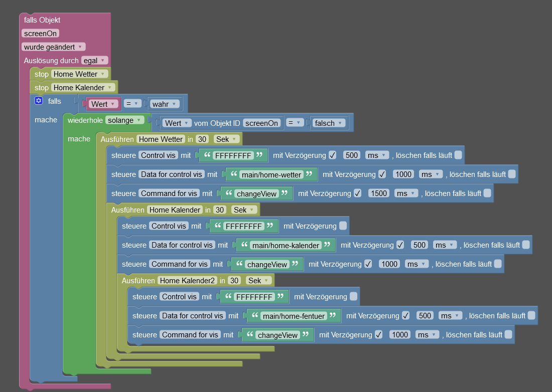Image resolution: width=552 pixels, height=392 pixels.
Task: Edit the 500 delay in the main/home-fentuer row
Action: point(425,316)
